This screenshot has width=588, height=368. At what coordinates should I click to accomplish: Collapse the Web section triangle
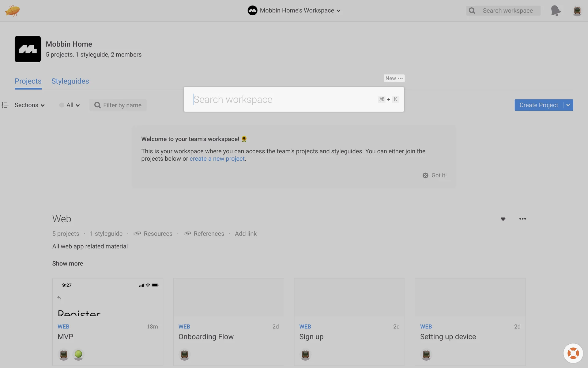(x=503, y=219)
